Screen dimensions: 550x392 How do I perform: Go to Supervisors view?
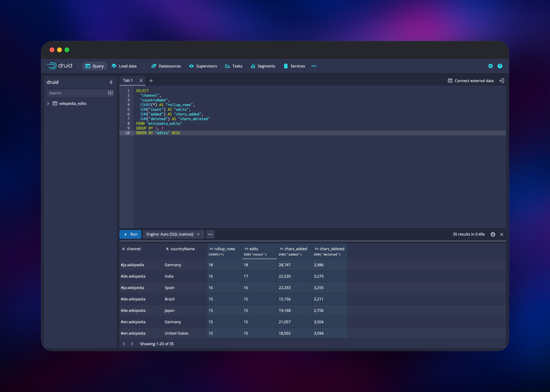203,66
